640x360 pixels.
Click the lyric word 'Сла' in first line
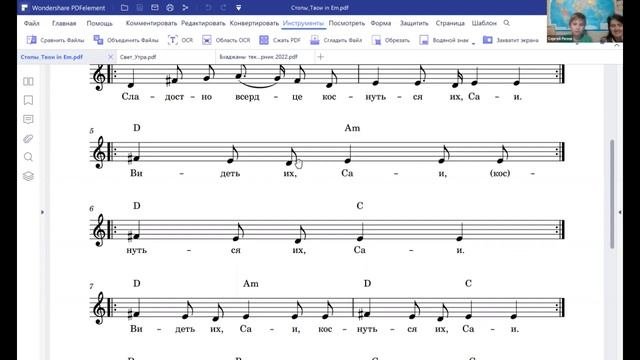point(131,97)
